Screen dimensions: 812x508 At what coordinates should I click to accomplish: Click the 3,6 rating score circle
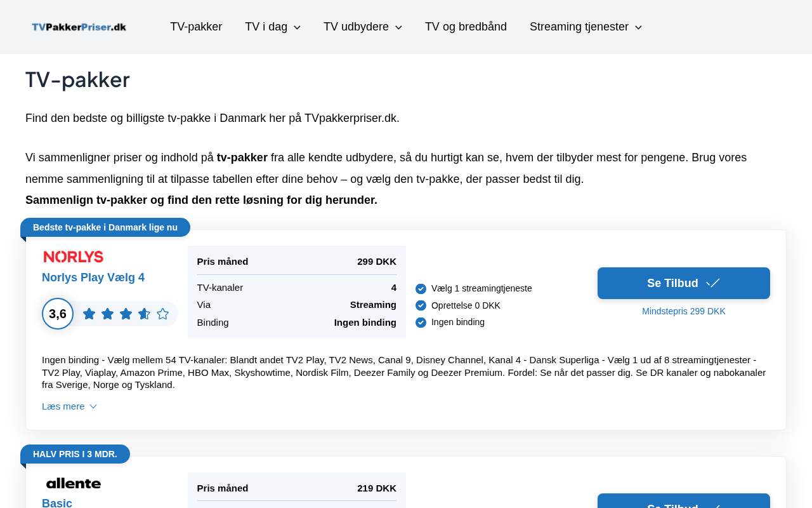coord(58,314)
